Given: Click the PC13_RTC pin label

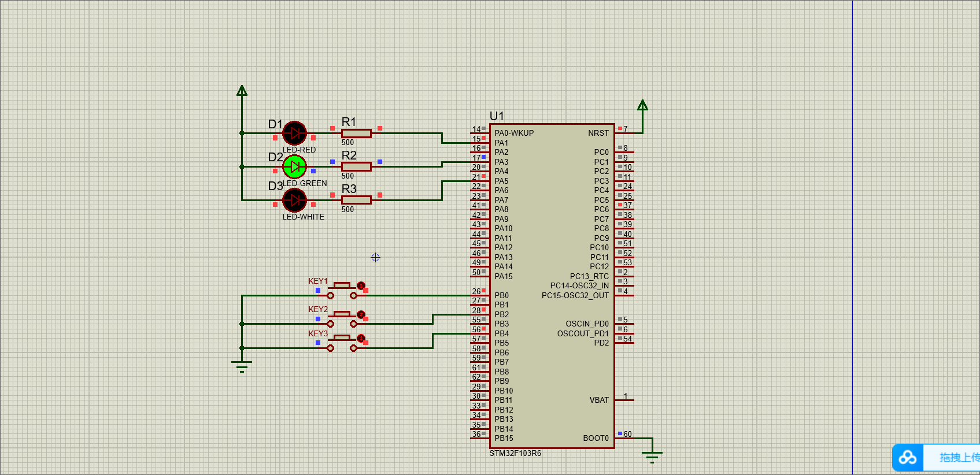Looking at the screenshot, I should click(589, 276).
